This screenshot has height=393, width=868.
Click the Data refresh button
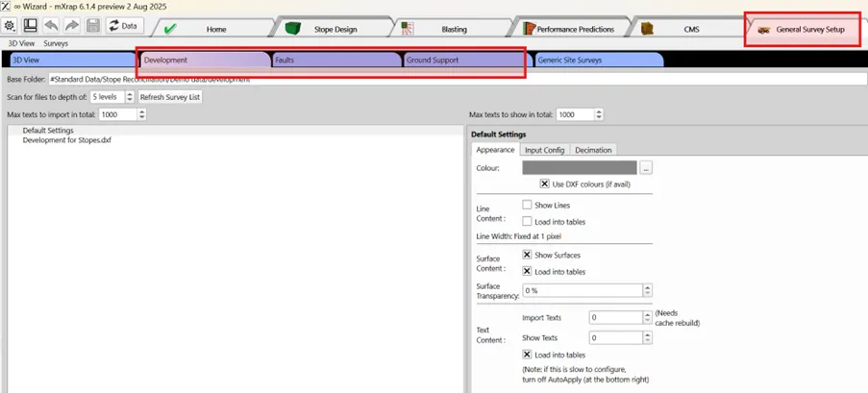click(x=125, y=25)
